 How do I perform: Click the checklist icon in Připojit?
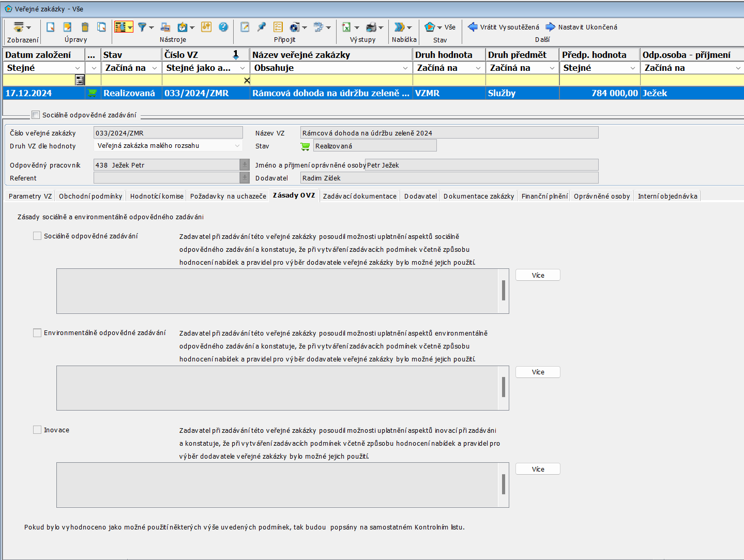pyautogui.click(x=278, y=27)
